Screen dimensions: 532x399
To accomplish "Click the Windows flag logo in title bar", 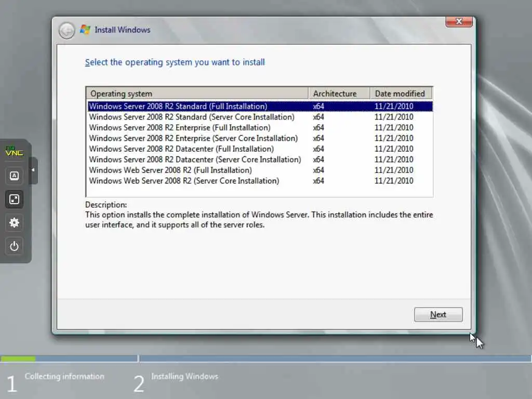I will click(85, 30).
